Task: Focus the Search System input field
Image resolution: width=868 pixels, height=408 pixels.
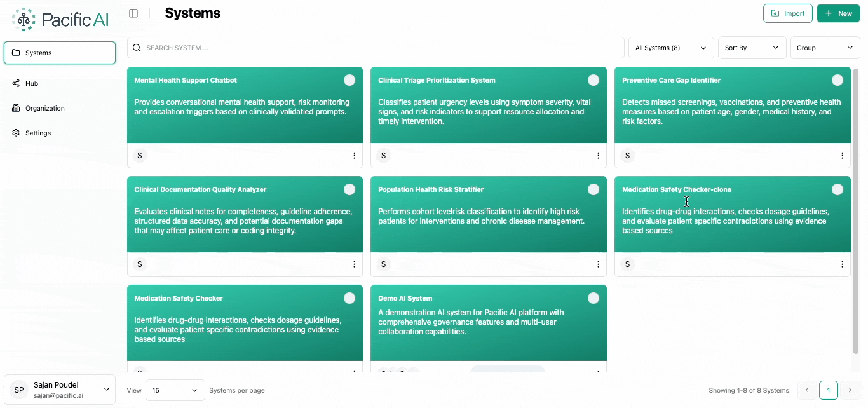Action: pos(381,48)
